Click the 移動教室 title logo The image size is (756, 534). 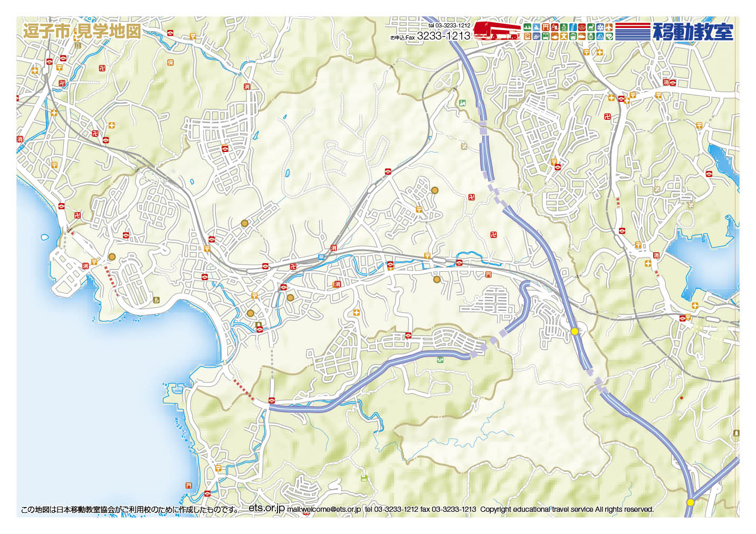click(693, 31)
